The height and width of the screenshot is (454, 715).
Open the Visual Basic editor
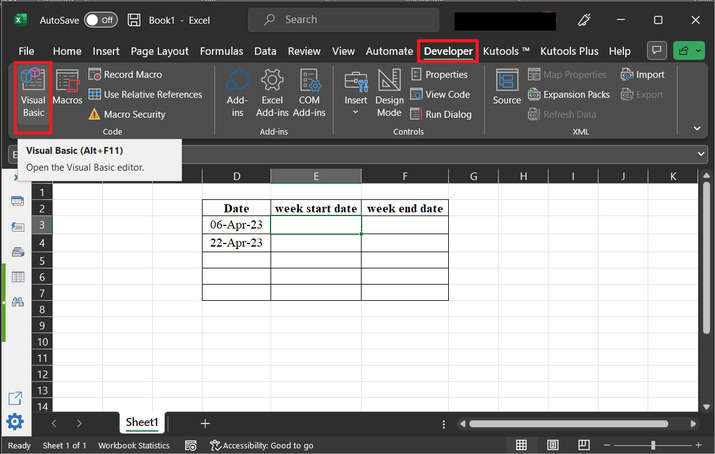tap(33, 93)
